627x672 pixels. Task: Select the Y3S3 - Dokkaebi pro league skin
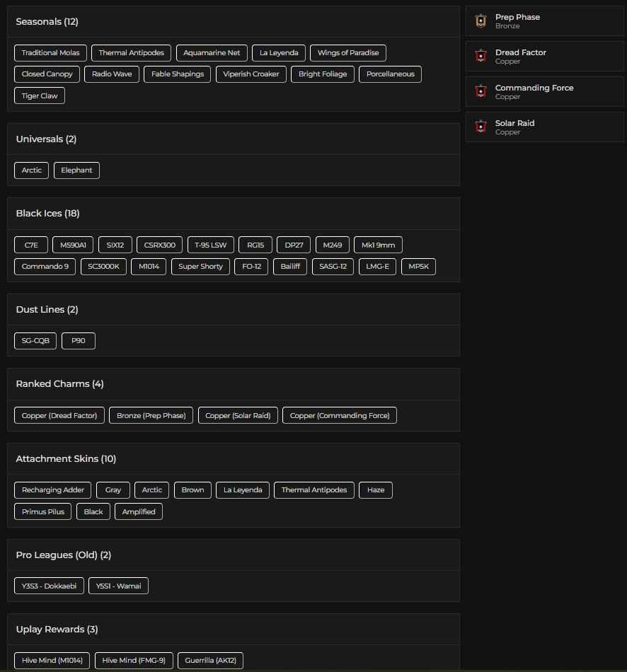tap(49, 586)
